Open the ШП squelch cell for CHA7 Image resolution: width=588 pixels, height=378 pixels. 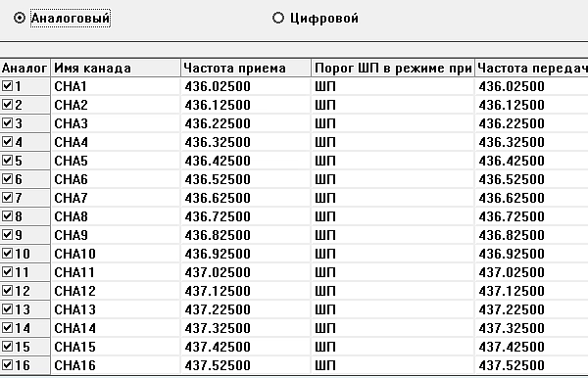click(393, 198)
